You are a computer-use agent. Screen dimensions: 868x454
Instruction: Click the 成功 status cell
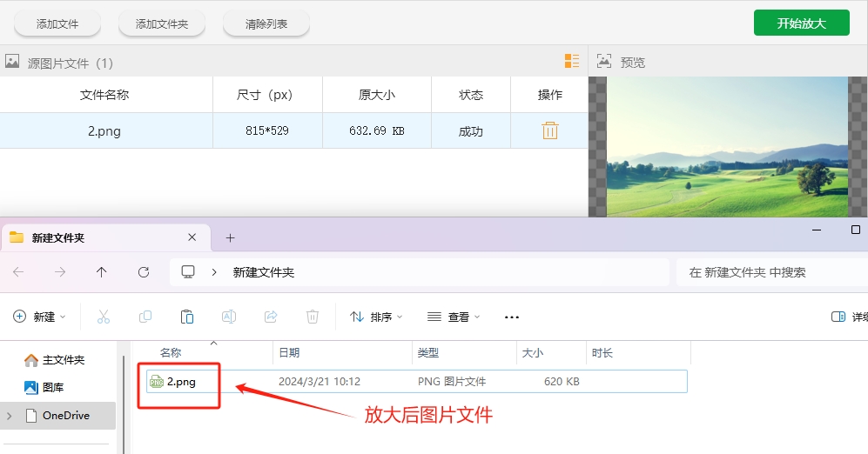(x=470, y=131)
